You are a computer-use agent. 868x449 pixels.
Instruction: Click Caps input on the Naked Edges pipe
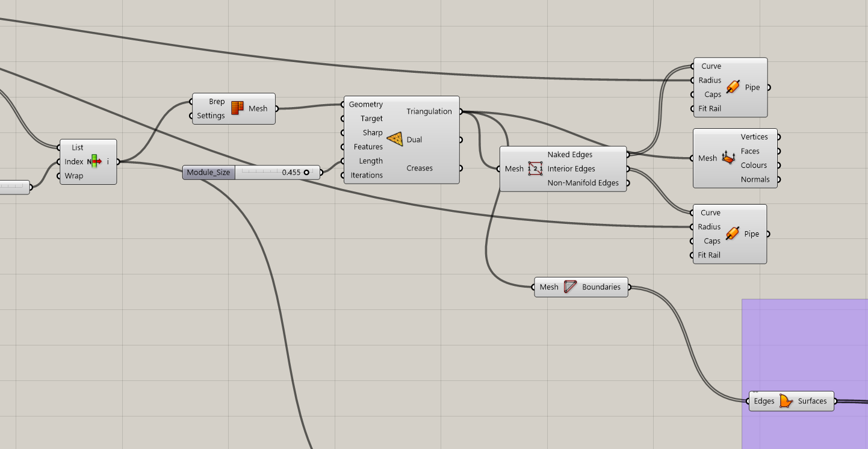pos(713,94)
